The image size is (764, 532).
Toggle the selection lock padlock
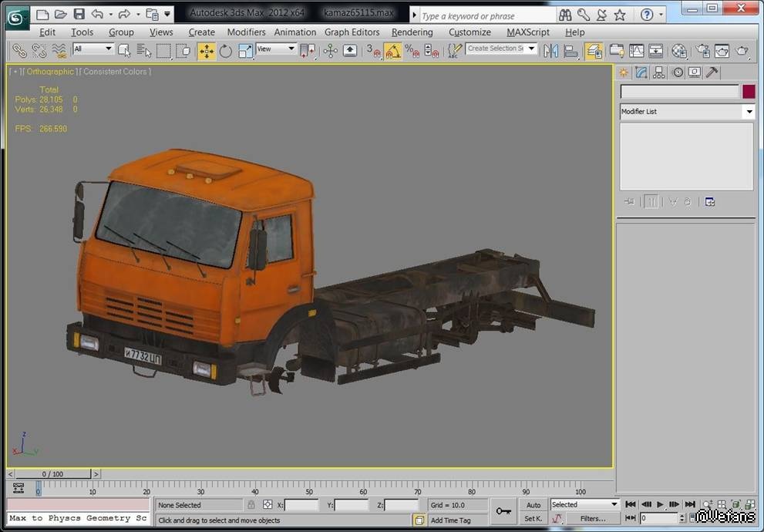[x=251, y=505]
